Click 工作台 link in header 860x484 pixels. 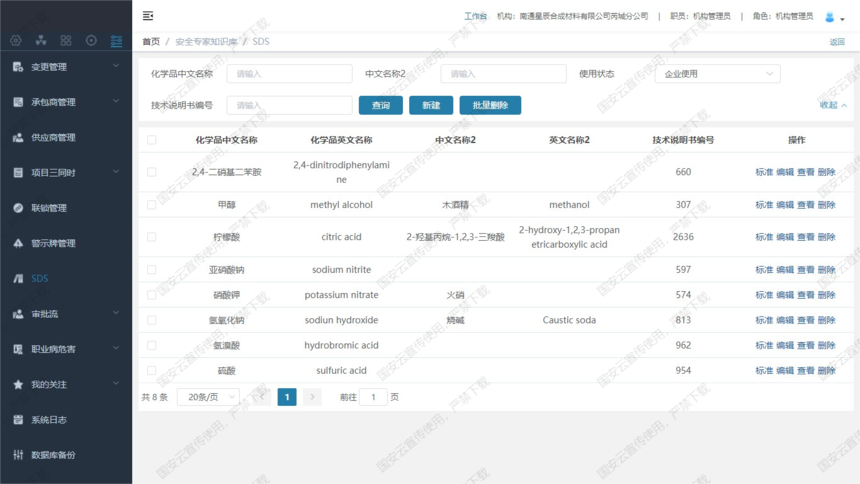click(476, 16)
